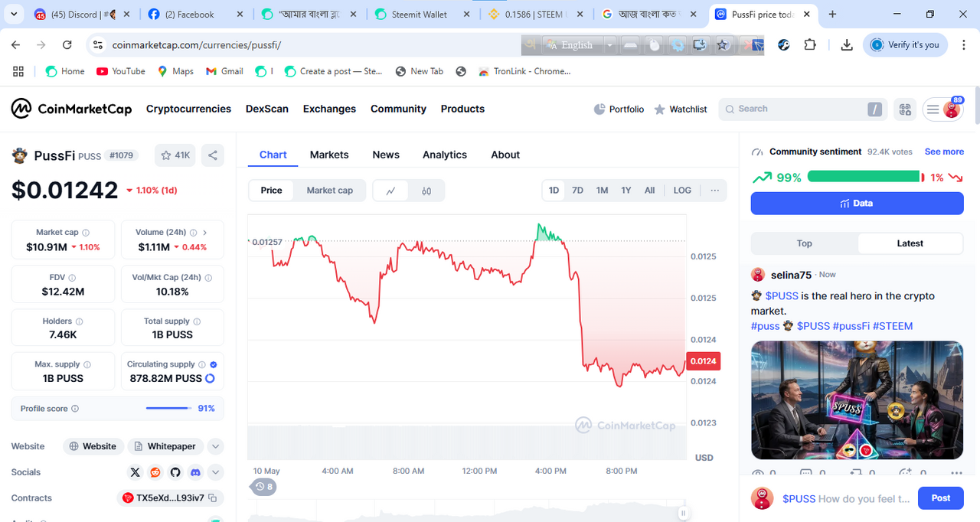The height and width of the screenshot is (522, 980).
Task: Open the Cryptocurrencies menu
Action: 188,109
